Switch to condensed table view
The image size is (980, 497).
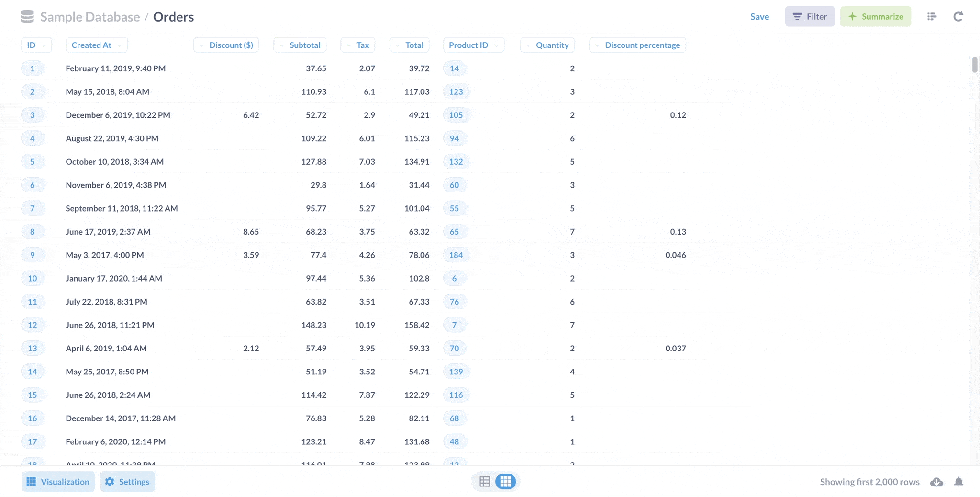coord(505,482)
